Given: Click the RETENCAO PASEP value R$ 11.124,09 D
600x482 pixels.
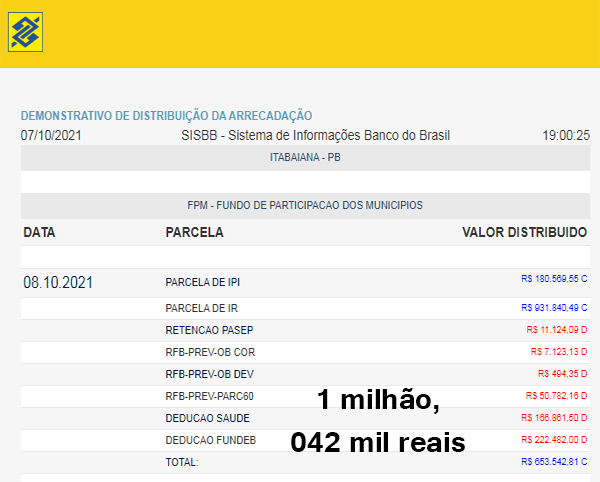Looking at the screenshot, I should click(557, 330).
